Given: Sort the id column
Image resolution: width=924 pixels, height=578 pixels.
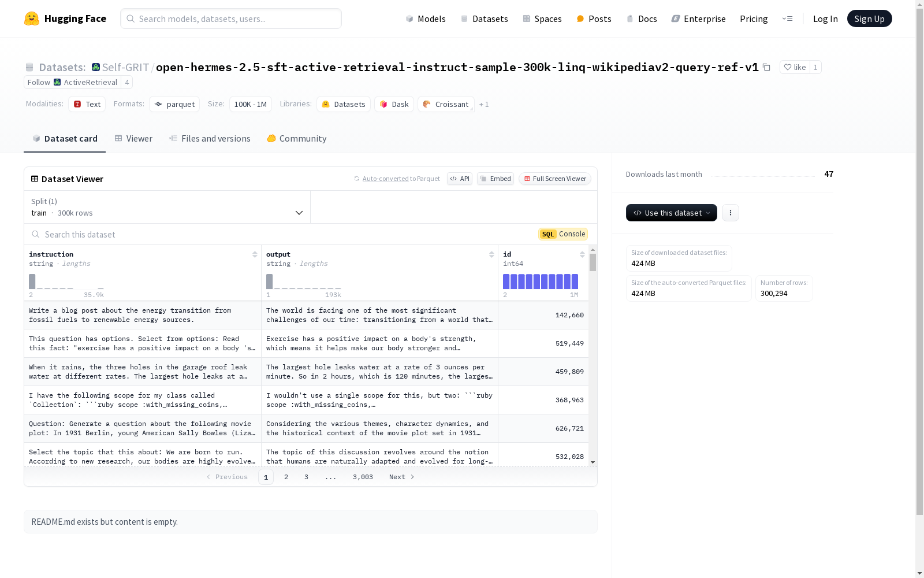Looking at the screenshot, I should (x=582, y=254).
